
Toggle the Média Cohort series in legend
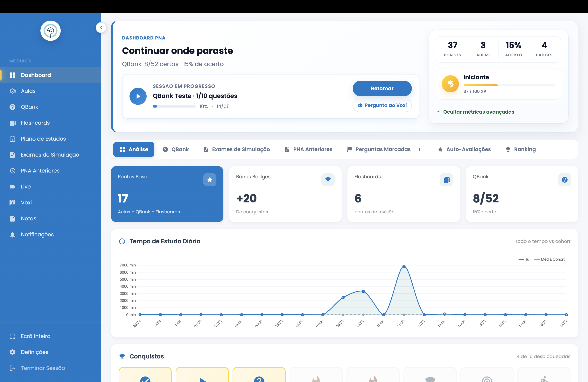pyautogui.click(x=549, y=259)
